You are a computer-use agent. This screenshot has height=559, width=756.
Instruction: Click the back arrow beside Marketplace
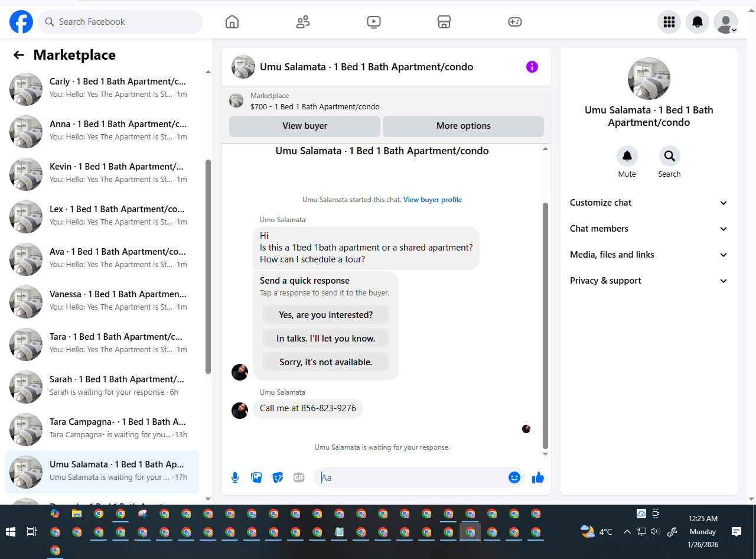[19, 55]
